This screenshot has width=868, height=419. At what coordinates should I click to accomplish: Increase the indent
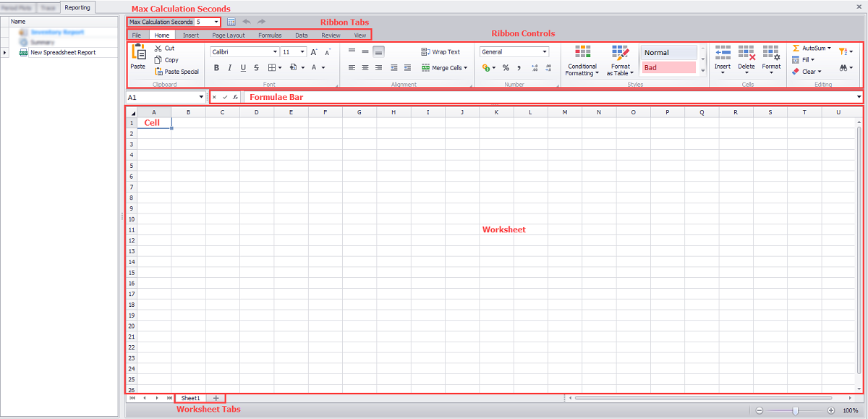408,67
